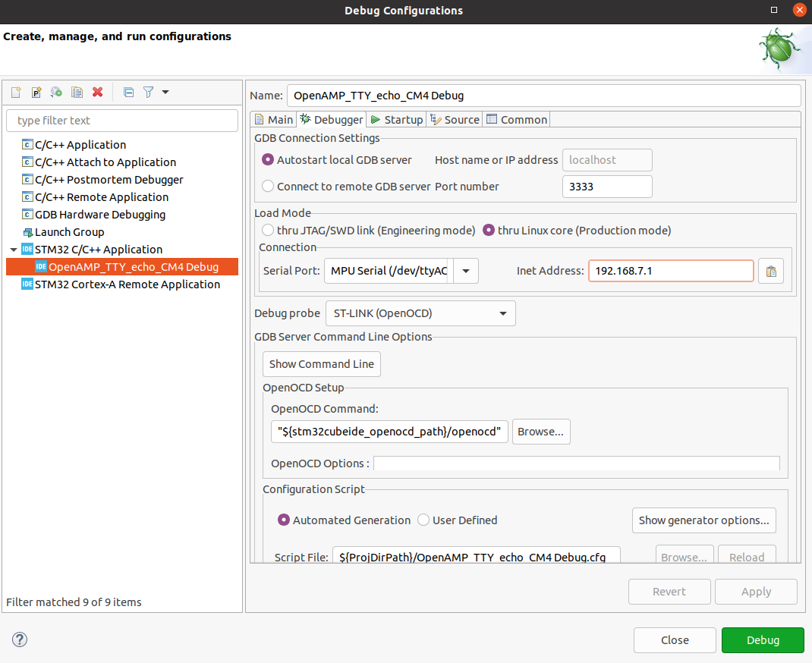Screen dimensions: 812x663
Task: Click the Host name or IP address field
Action: coord(607,160)
